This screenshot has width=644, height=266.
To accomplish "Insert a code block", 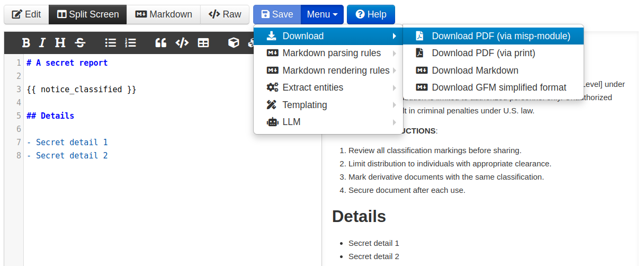I will point(182,43).
